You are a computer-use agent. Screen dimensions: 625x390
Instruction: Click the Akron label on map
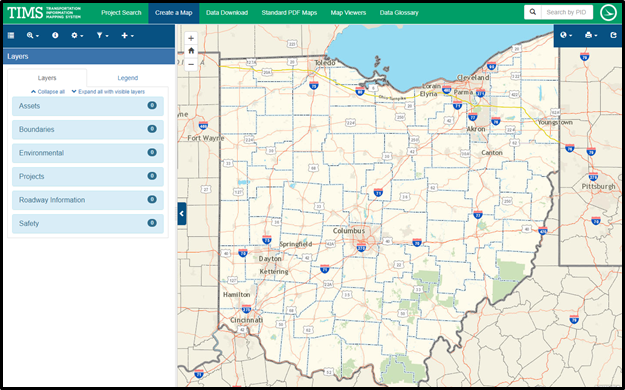(x=476, y=129)
